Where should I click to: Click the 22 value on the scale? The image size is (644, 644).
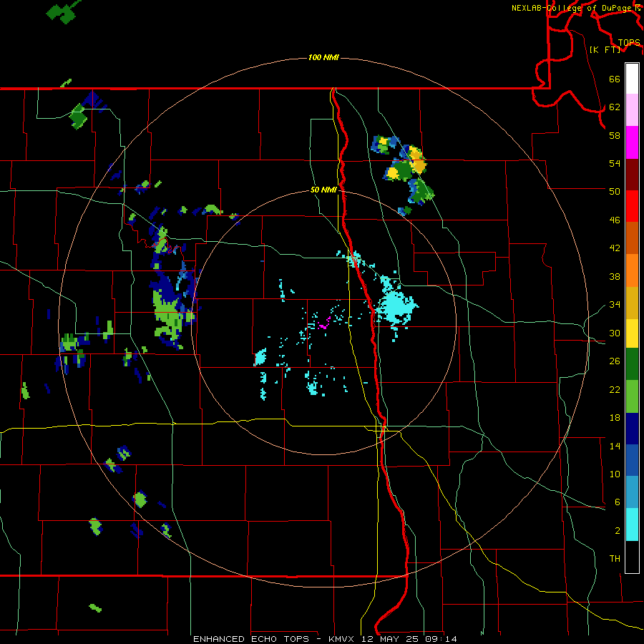[615, 390]
